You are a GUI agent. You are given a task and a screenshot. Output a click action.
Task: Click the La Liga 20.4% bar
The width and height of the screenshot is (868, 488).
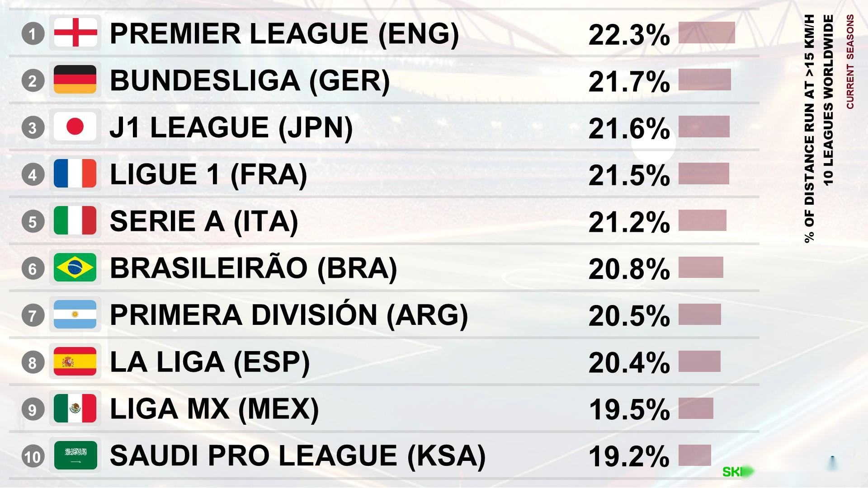click(699, 361)
